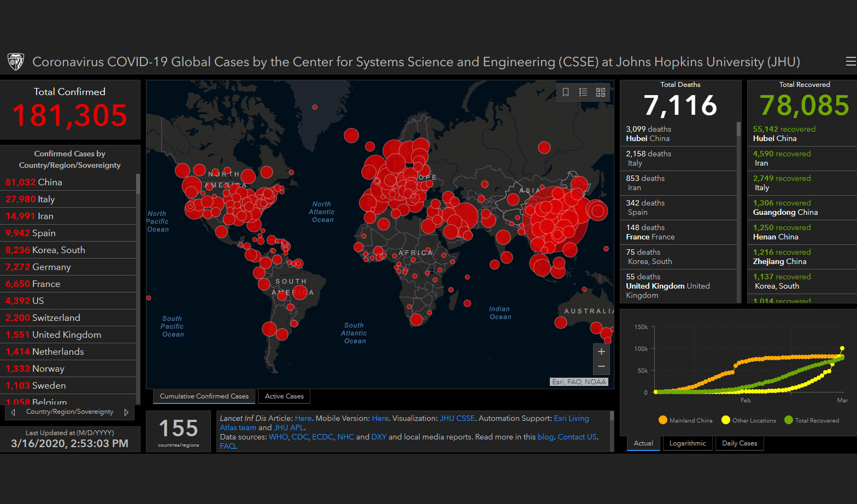857x504 pixels.
Task: Select 148 deaths France entry
Action: coord(678,232)
